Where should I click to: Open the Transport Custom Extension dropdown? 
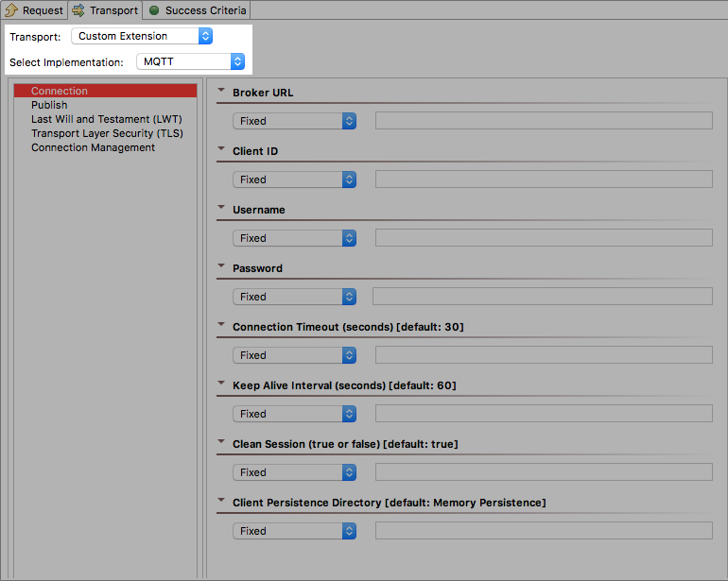click(x=142, y=36)
